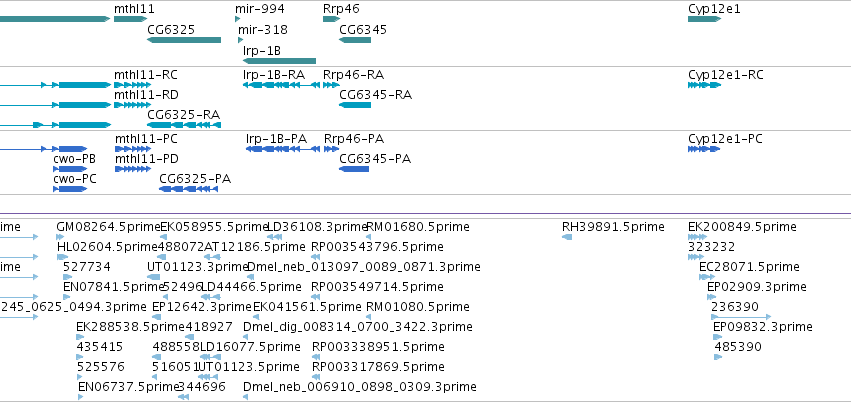Image resolution: width=851 pixels, height=402 pixels.
Task: Click the EP09832.3prime EST label
Action: 763,327
